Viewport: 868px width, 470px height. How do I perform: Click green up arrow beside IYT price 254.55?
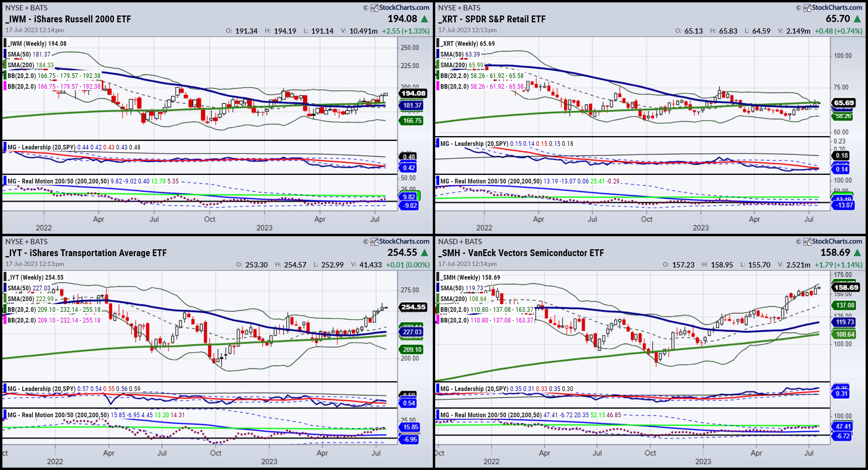click(425, 253)
